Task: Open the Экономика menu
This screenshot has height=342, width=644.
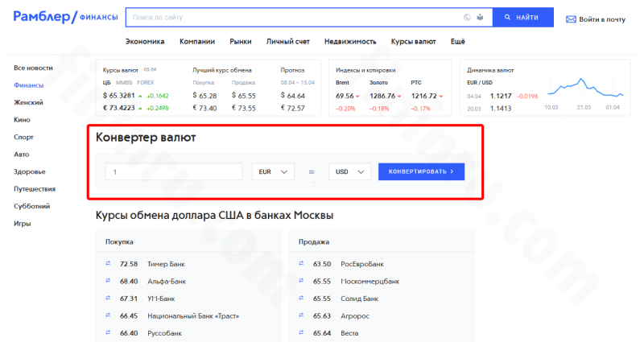Action: [145, 42]
